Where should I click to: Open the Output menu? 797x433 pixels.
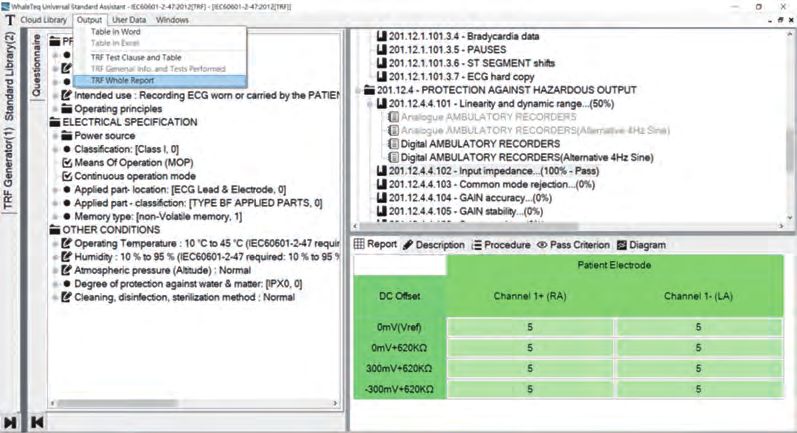pos(89,20)
